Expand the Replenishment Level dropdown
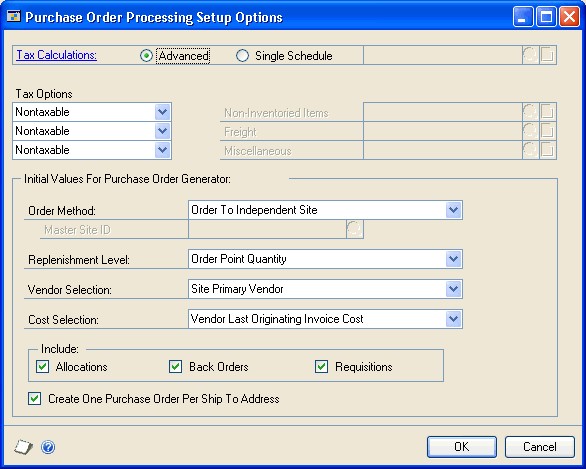This screenshot has width=586, height=469. (x=453, y=259)
